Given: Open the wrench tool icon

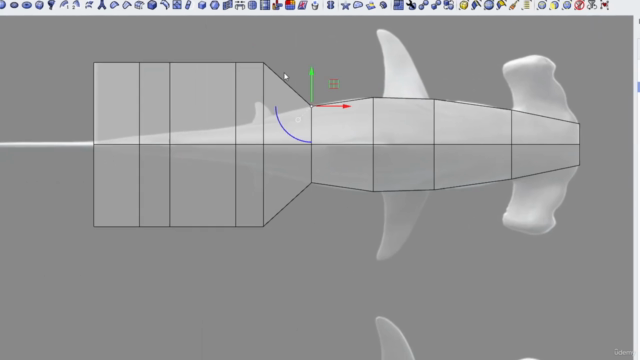Looking at the screenshot, I should pyautogui.click(x=411, y=5).
